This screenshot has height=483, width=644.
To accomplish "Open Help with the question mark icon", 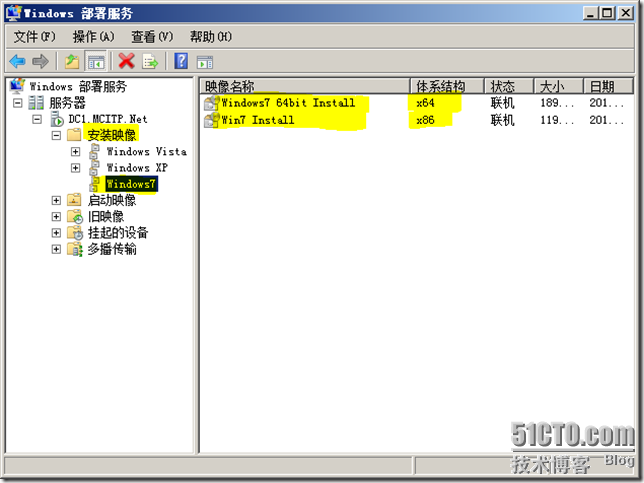I will [181, 61].
